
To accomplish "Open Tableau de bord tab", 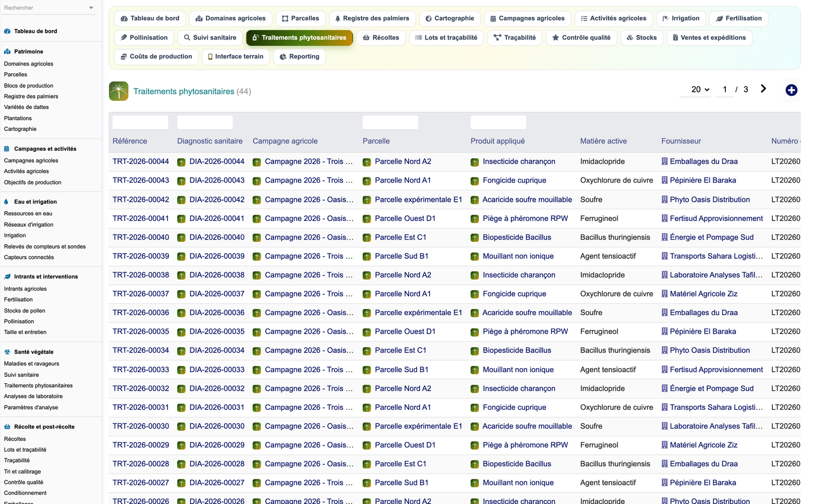I will click(150, 19).
